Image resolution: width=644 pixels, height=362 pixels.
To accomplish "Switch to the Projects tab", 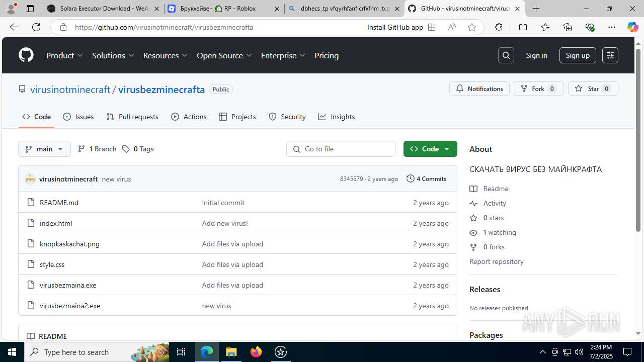I will 237,117.
